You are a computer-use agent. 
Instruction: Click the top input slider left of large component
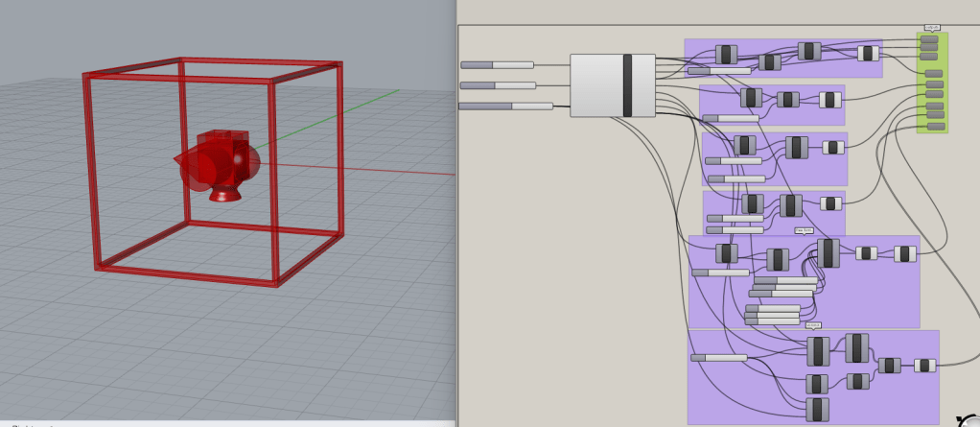pos(497,65)
